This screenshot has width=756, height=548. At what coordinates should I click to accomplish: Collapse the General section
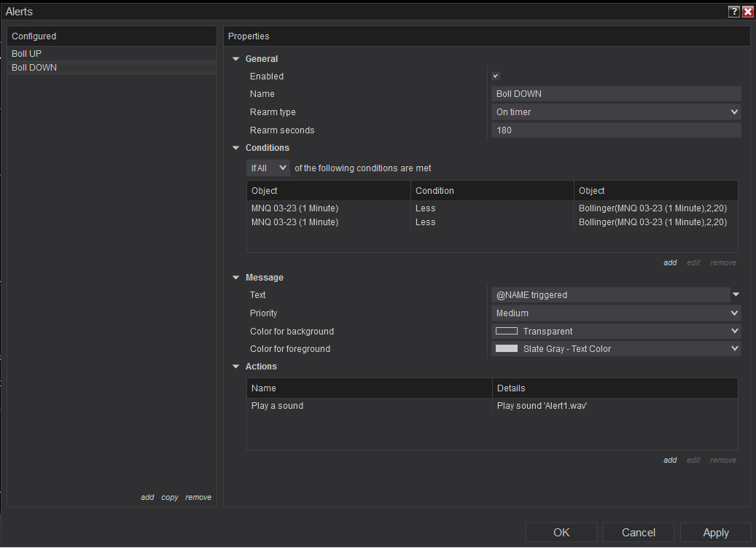tap(236, 59)
